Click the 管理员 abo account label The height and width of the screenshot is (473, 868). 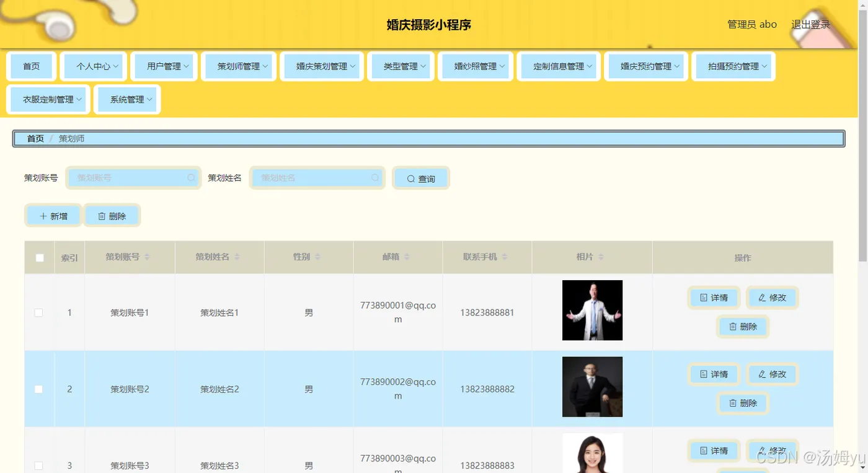tap(752, 25)
